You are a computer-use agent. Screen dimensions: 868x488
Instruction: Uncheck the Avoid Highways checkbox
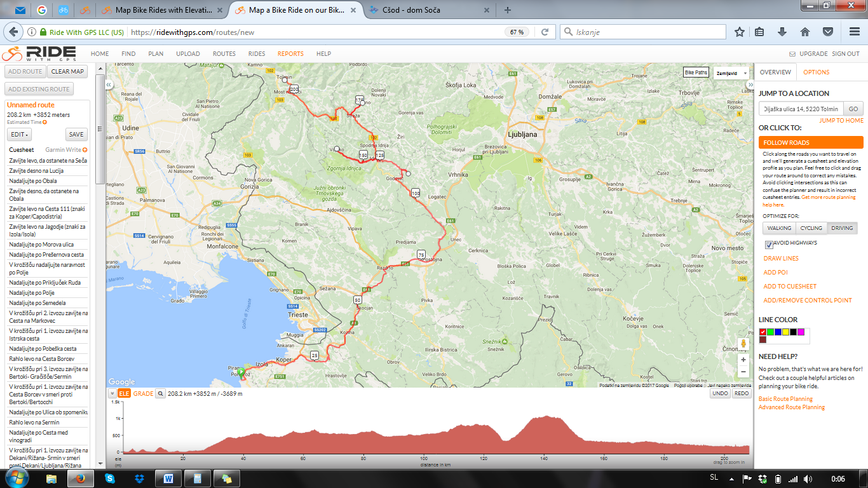tap(769, 244)
